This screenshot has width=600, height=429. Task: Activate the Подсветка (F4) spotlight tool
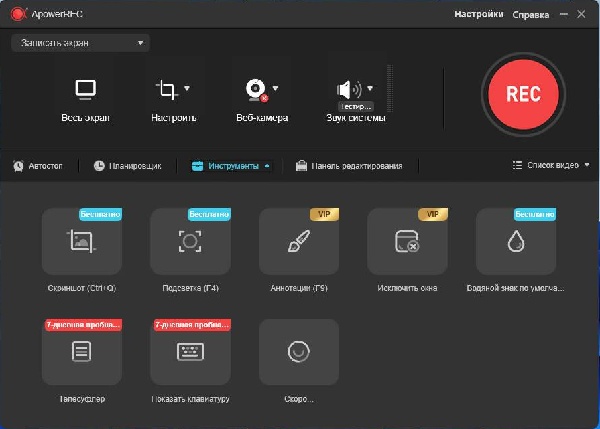click(190, 241)
